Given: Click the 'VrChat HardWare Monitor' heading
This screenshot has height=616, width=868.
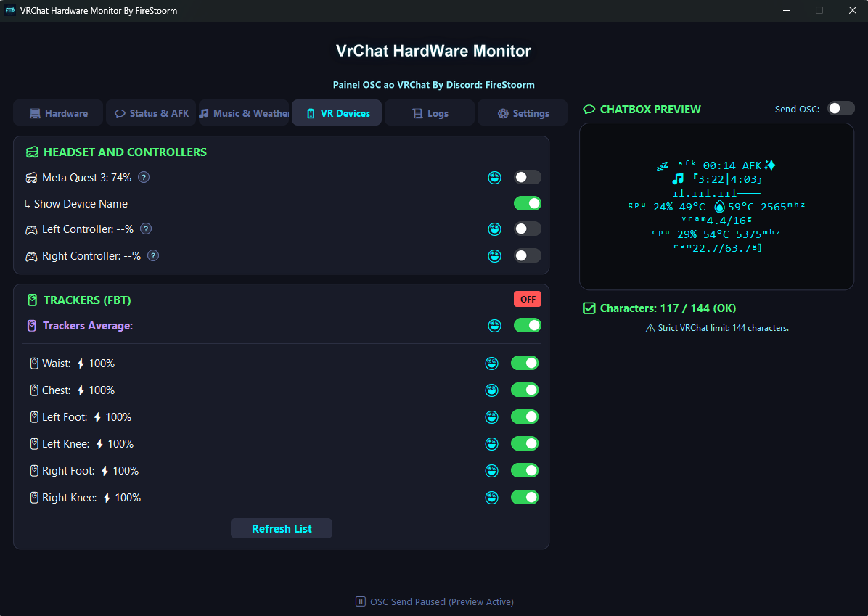Looking at the screenshot, I should [433, 51].
